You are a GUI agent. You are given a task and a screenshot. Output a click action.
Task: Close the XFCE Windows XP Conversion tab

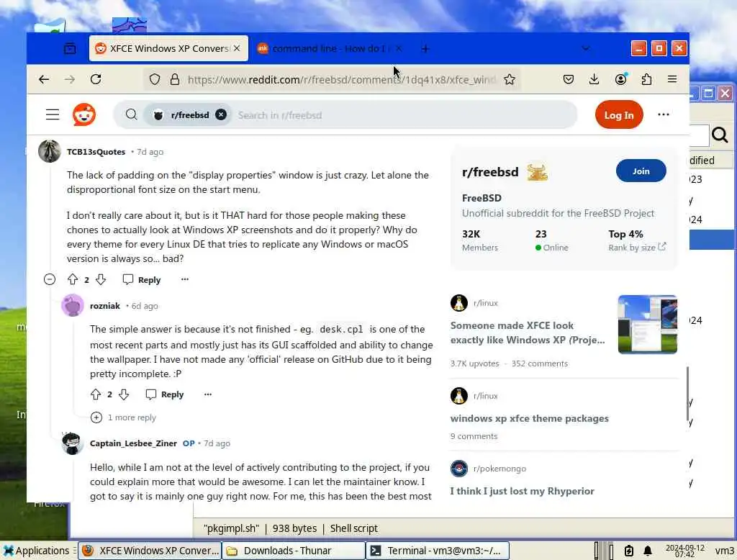pos(237,48)
